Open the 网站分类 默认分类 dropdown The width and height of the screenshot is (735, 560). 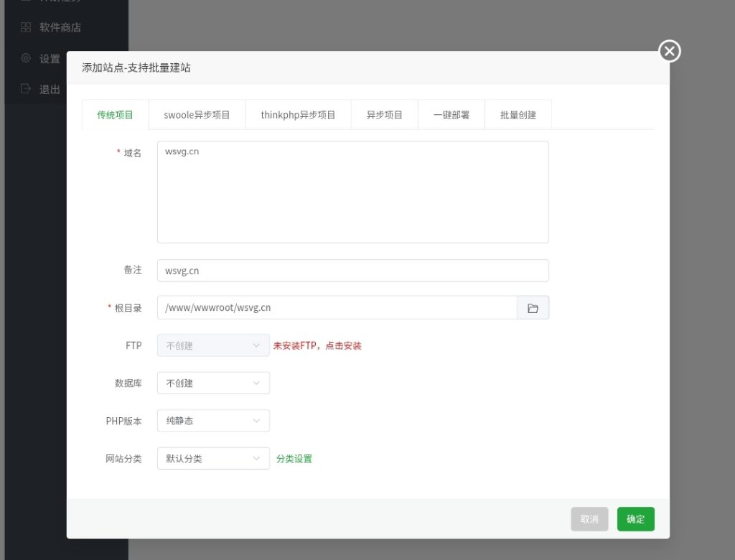212,458
